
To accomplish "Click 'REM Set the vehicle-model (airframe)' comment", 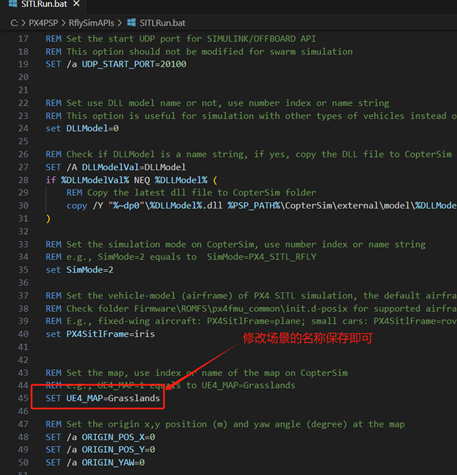I will [x=251, y=296].
